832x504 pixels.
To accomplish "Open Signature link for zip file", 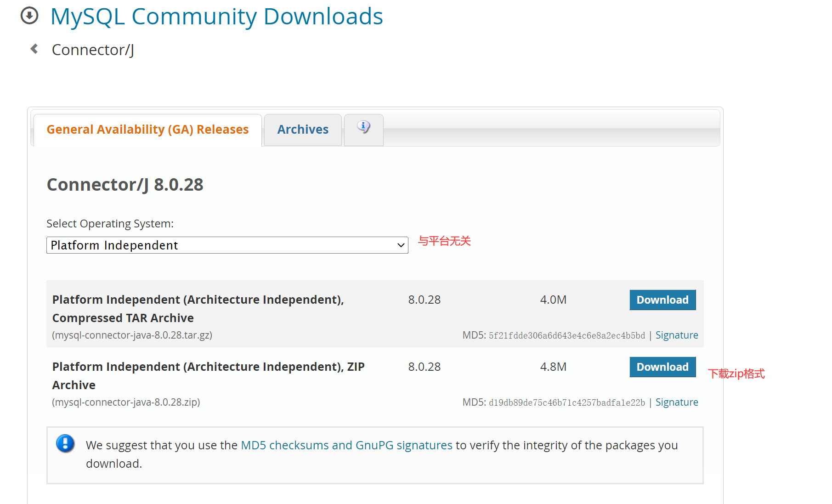I will 677,402.
